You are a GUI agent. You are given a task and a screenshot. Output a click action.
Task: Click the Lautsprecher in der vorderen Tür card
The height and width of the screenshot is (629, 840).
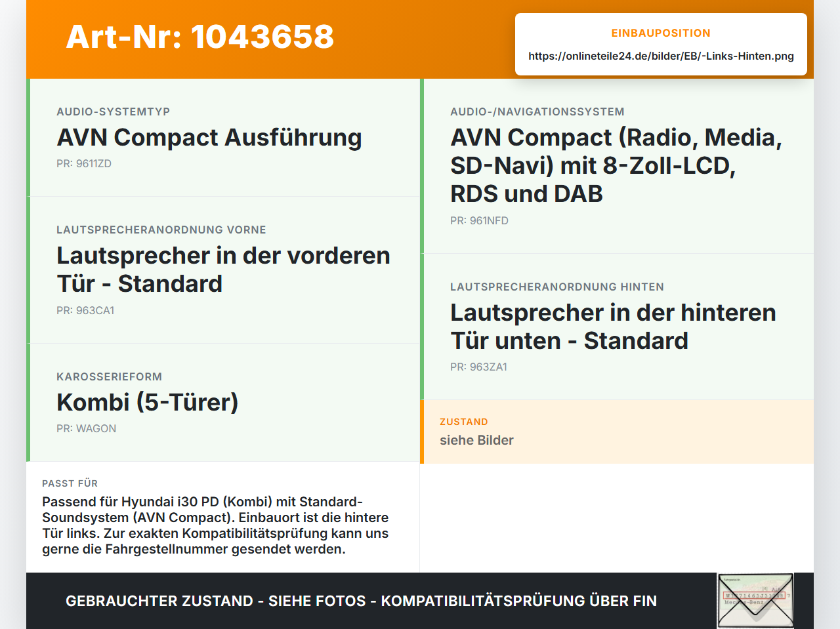coord(223,270)
